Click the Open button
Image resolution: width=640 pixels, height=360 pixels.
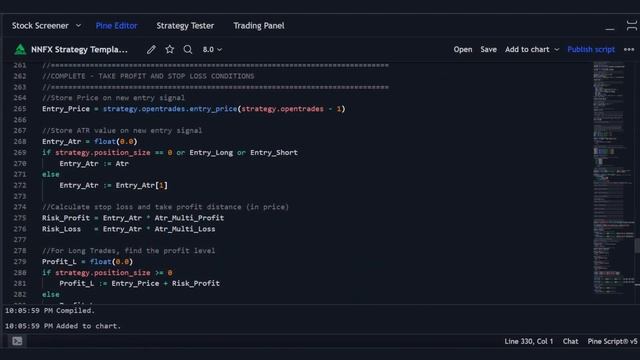463,49
